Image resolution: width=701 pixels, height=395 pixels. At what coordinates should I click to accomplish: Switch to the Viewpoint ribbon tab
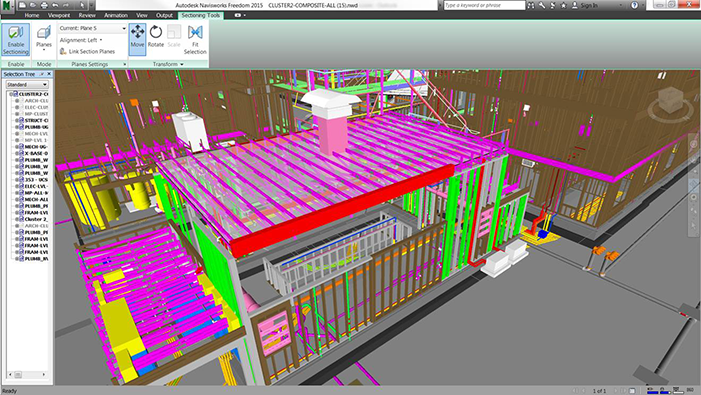59,15
